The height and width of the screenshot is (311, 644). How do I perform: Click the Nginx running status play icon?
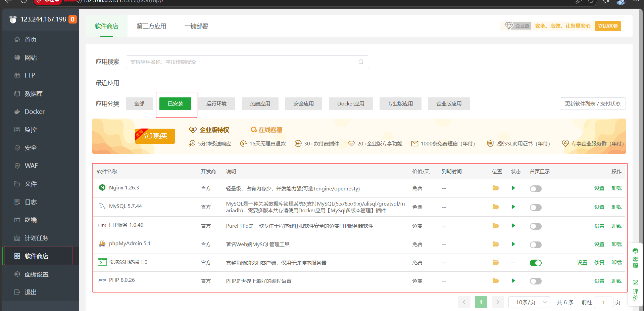pos(513,188)
